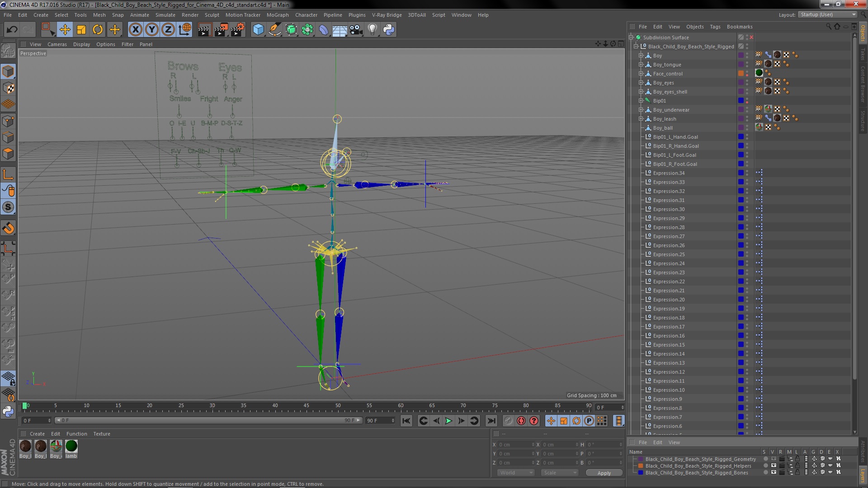Add a Cube primitive object
This screenshot has width=868, height=488.
tap(258, 30)
